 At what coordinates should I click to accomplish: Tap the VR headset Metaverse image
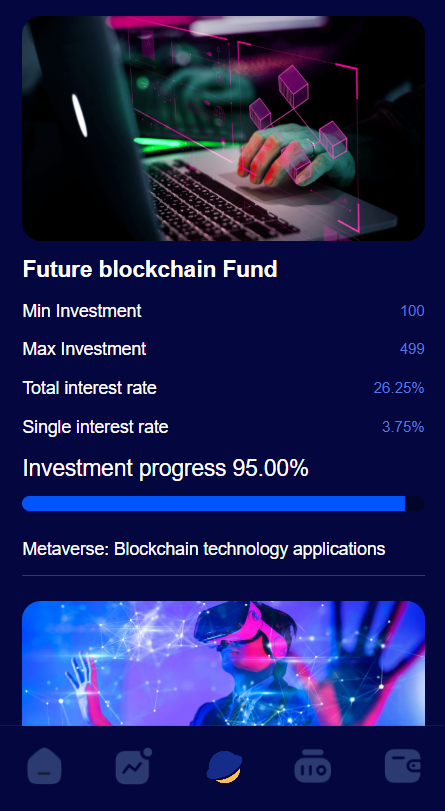coord(224,664)
